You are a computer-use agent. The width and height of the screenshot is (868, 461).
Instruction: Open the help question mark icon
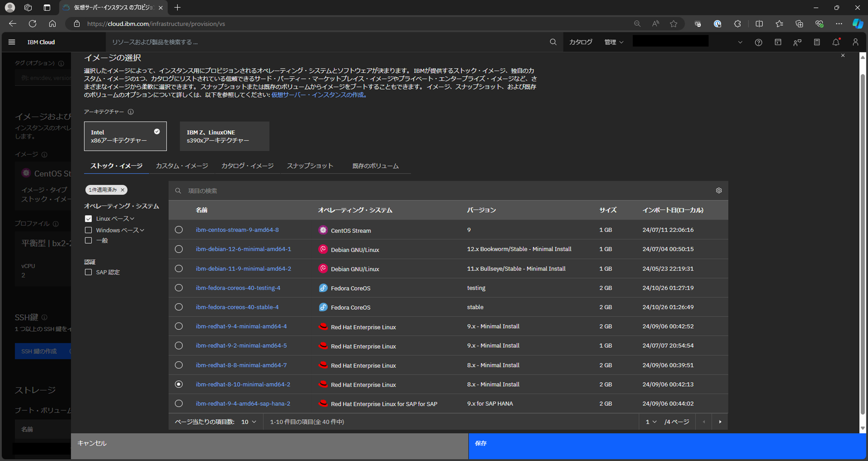tap(758, 43)
